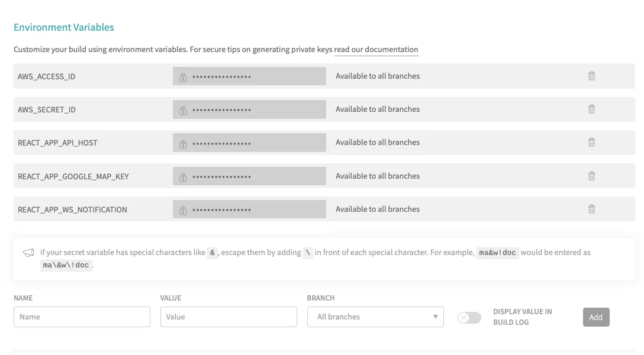
Task: Delete the REACT_APP_GOOGLE_MAP_KEY variable
Action: pos(591,176)
